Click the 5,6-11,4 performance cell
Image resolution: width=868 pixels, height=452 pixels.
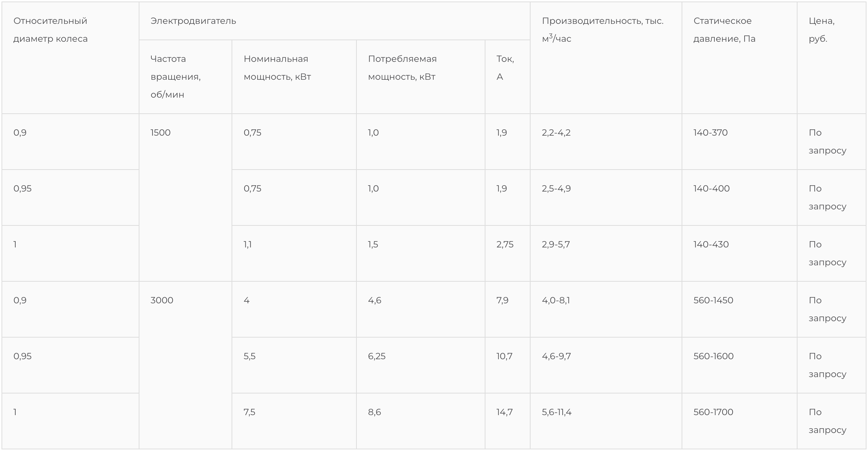(x=556, y=412)
